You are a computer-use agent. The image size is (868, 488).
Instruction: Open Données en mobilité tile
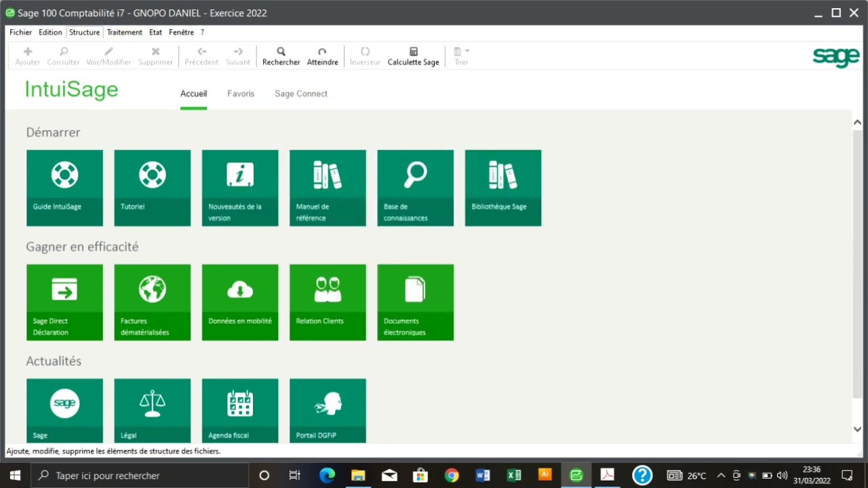pyautogui.click(x=240, y=302)
